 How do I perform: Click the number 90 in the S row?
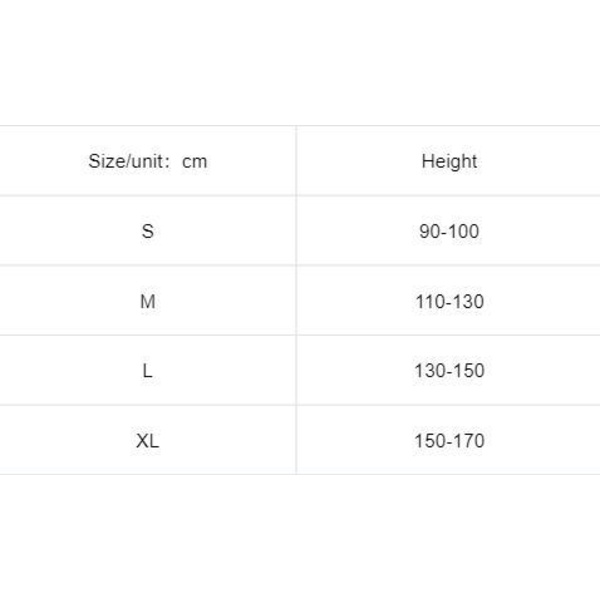point(429,231)
